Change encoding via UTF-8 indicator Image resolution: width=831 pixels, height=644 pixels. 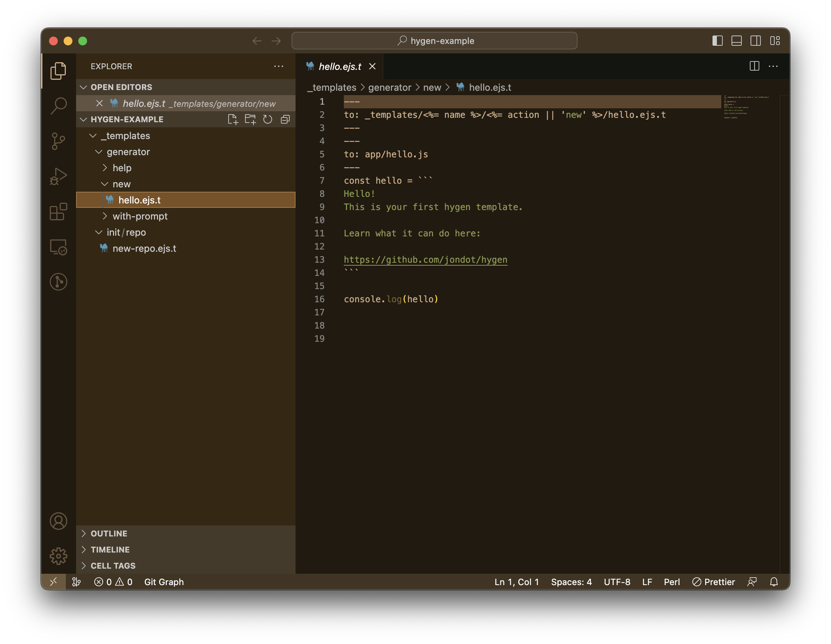coord(617,581)
